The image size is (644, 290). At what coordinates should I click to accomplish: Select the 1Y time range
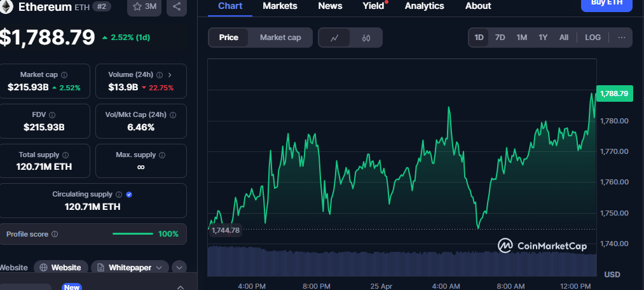(x=543, y=38)
